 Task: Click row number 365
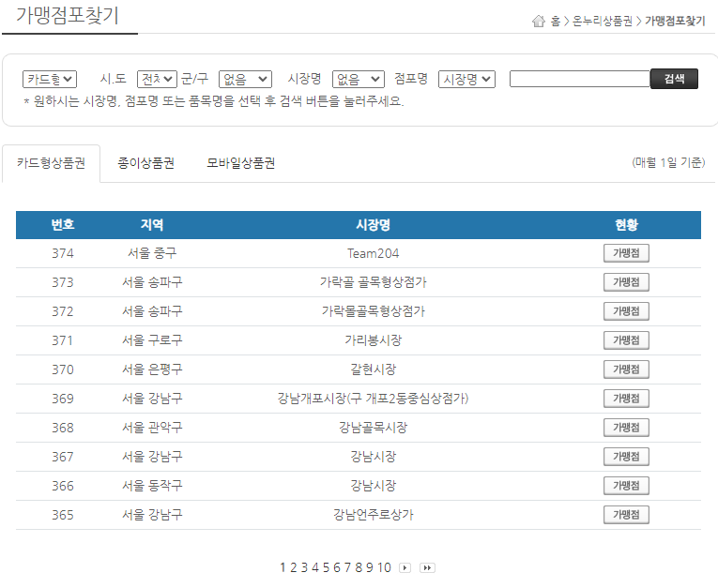[x=63, y=515]
